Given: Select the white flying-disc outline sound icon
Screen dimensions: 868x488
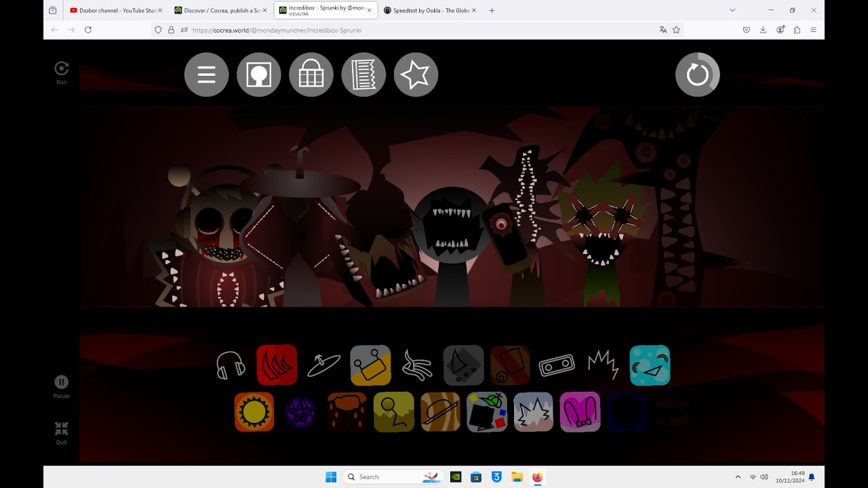Looking at the screenshot, I should (x=323, y=365).
